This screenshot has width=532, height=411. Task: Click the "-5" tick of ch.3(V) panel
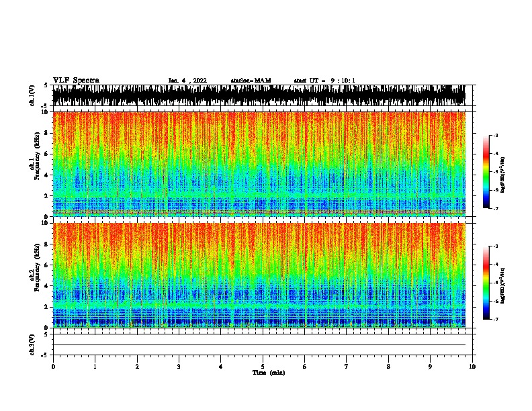pyautogui.click(x=45, y=355)
